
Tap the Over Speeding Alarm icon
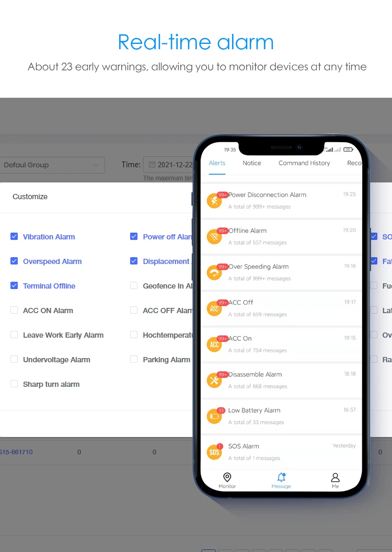[x=214, y=273]
